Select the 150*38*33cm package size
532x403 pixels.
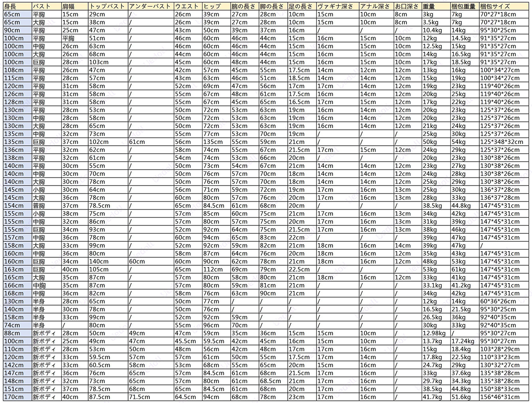(x=505, y=389)
